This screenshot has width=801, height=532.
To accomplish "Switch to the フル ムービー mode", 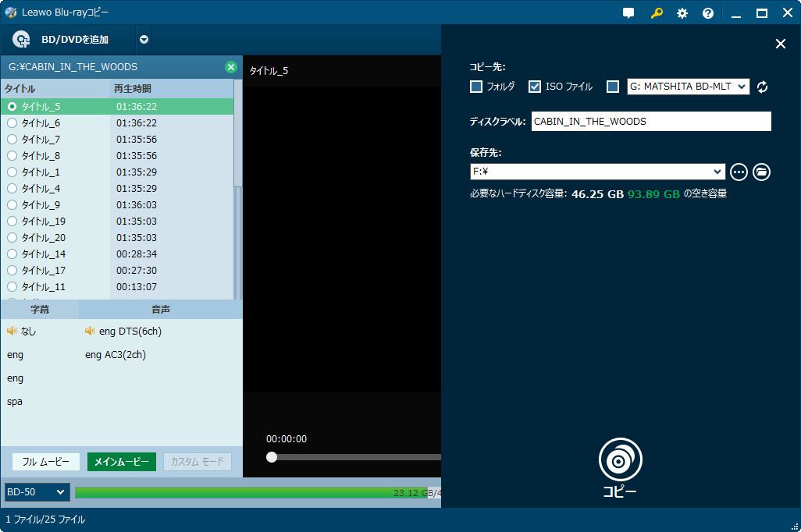I will point(46,462).
